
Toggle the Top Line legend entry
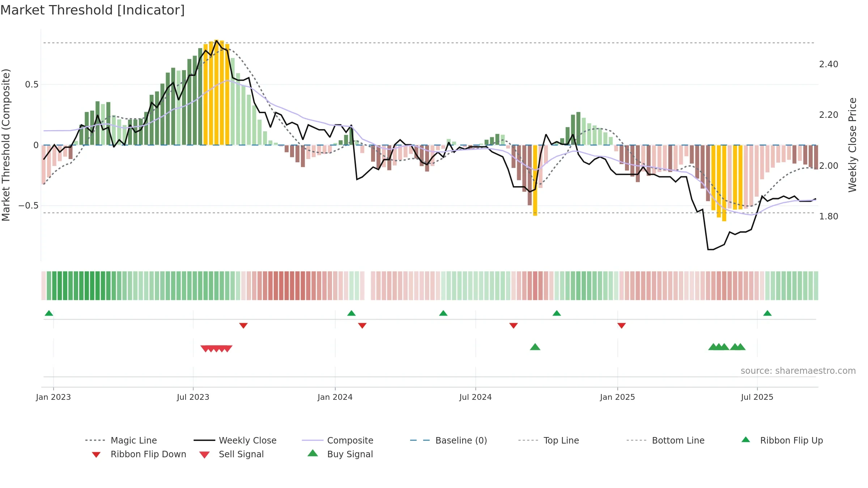548,440
